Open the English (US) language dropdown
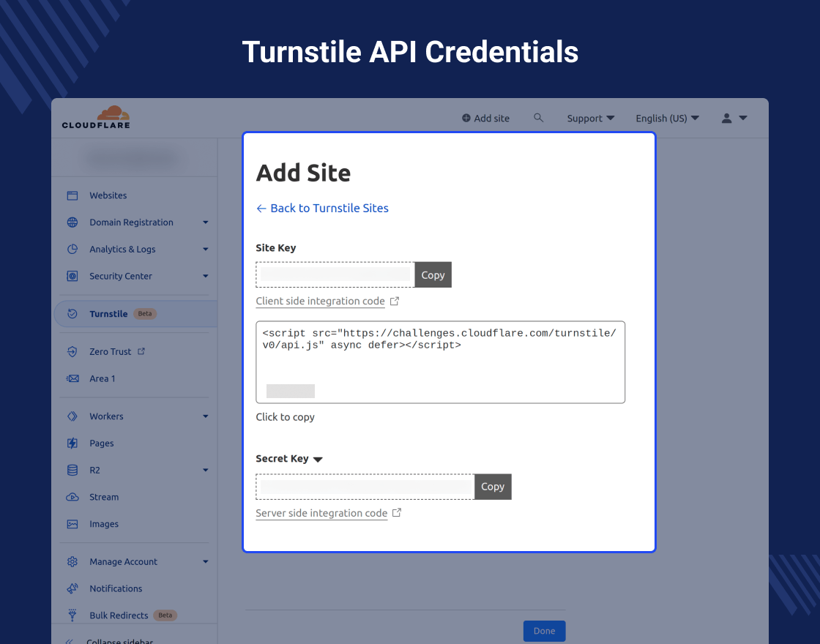Image resolution: width=820 pixels, height=644 pixels. click(667, 118)
